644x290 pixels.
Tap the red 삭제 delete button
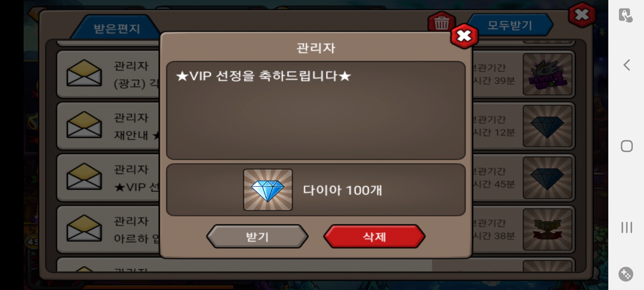374,236
